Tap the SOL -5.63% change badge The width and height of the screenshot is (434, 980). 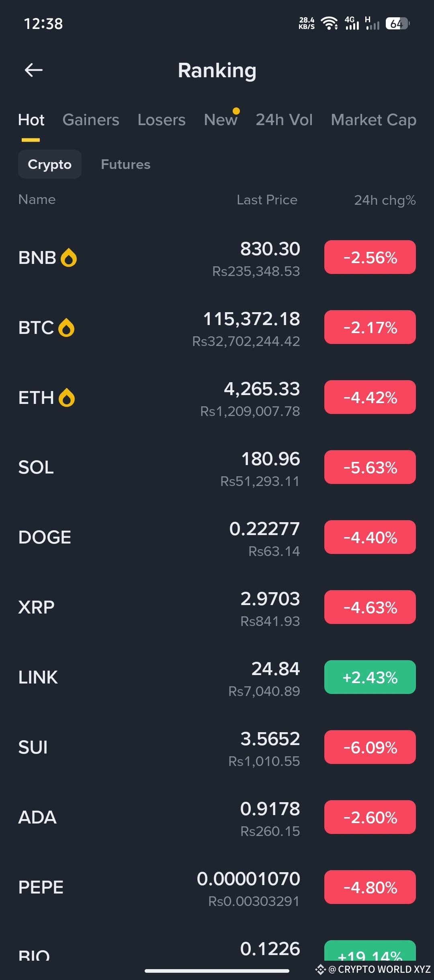point(370,467)
